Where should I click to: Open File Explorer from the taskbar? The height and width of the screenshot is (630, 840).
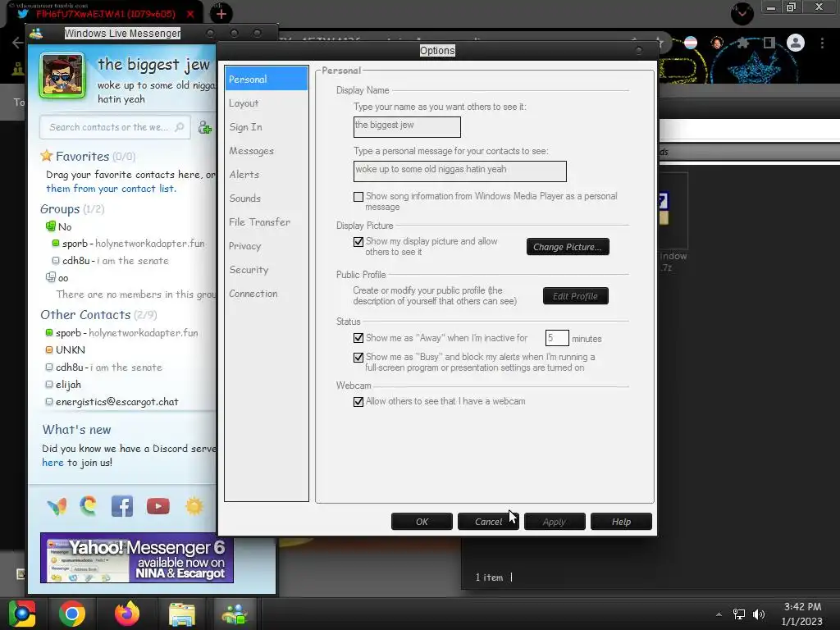point(181,614)
